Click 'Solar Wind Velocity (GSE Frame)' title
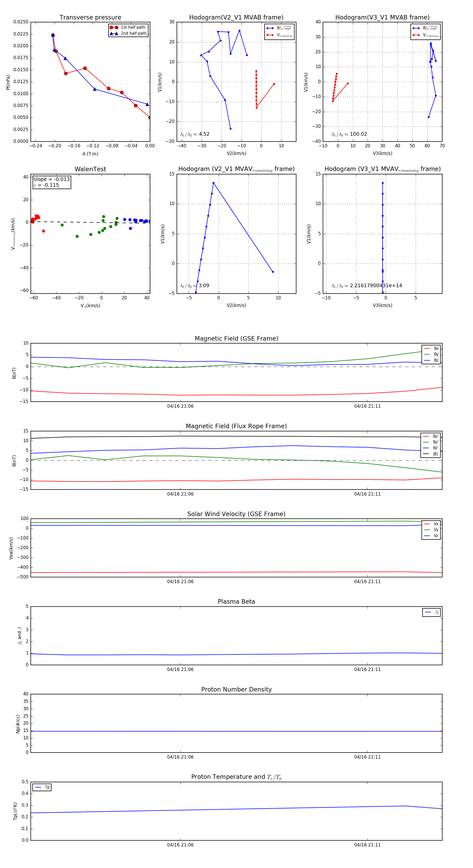Image resolution: width=473 pixels, height=868 pixels. tap(236, 514)
